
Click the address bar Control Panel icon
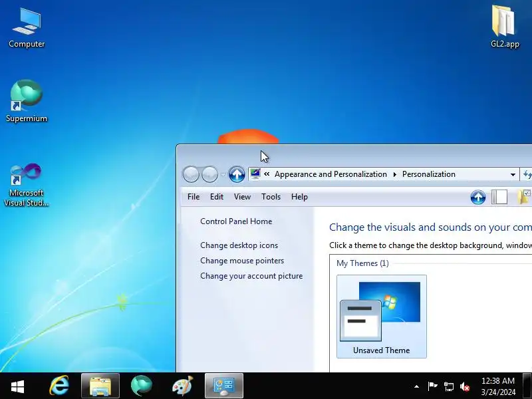point(255,174)
